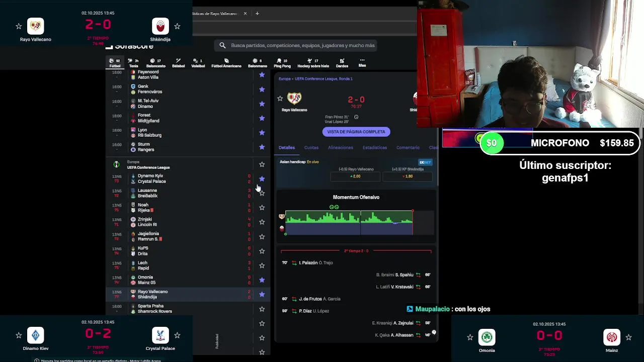Click substitution icon next to S. Spahiu
Screen dimensions: 644x362
coord(418,275)
